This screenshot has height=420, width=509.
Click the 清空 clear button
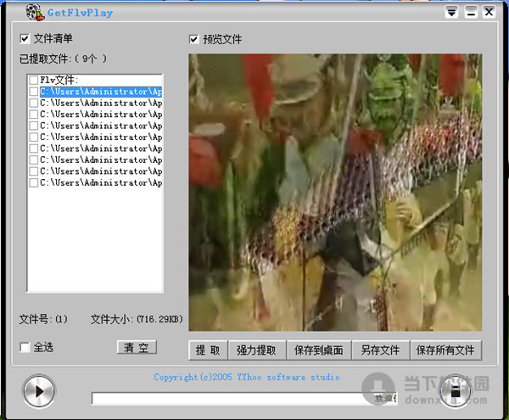coord(137,348)
